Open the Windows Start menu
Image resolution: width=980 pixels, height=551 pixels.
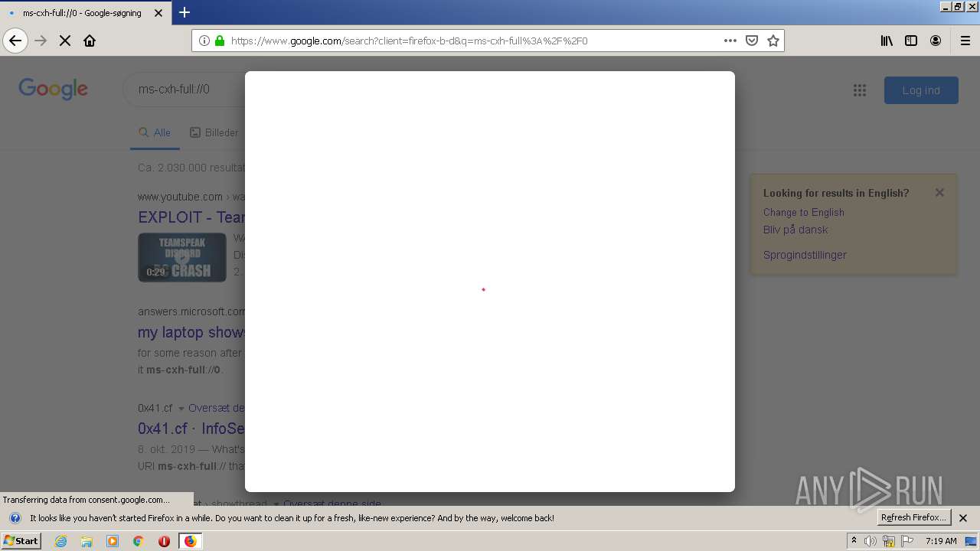(x=21, y=540)
